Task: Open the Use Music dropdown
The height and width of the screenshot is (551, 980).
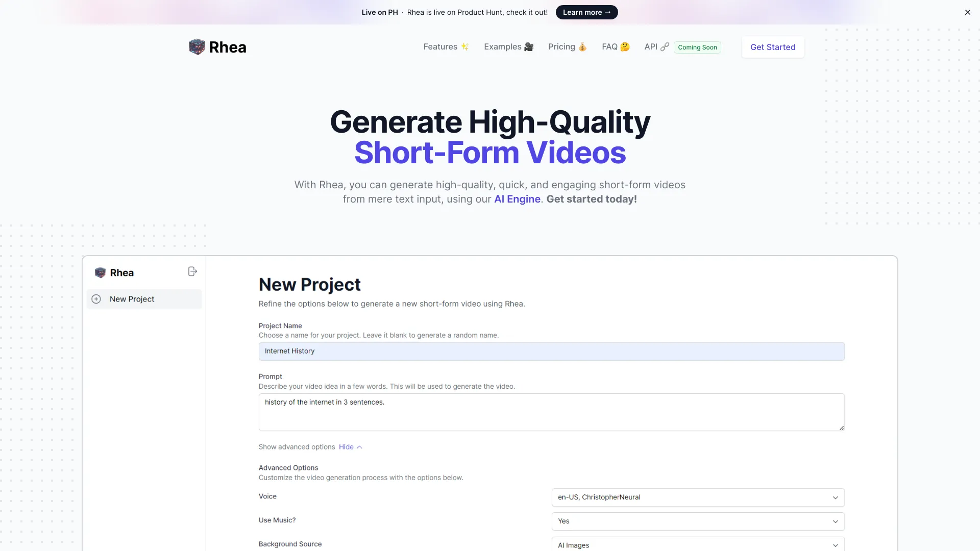Action: tap(697, 521)
